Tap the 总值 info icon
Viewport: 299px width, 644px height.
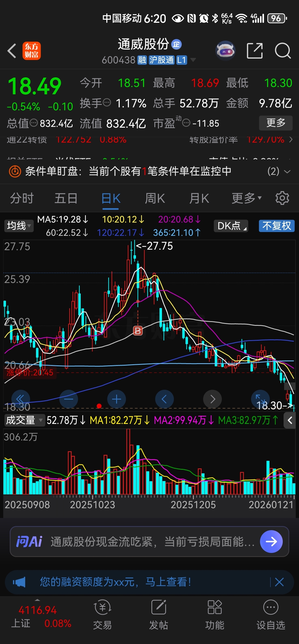tap(34, 123)
